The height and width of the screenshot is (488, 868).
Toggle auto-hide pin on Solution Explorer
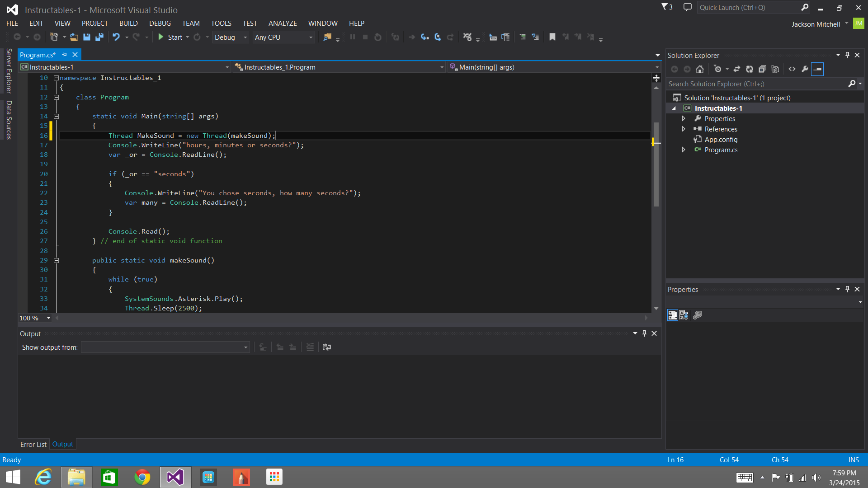tap(847, 55)
